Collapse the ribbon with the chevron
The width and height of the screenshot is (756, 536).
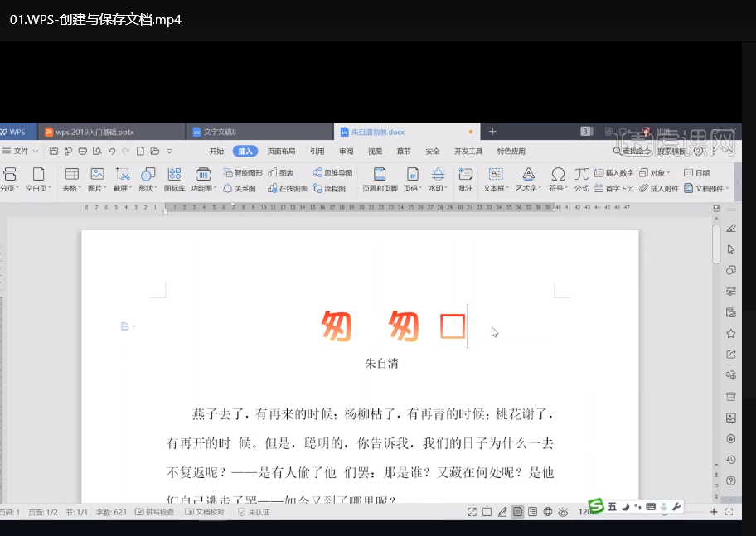(729, 151)
